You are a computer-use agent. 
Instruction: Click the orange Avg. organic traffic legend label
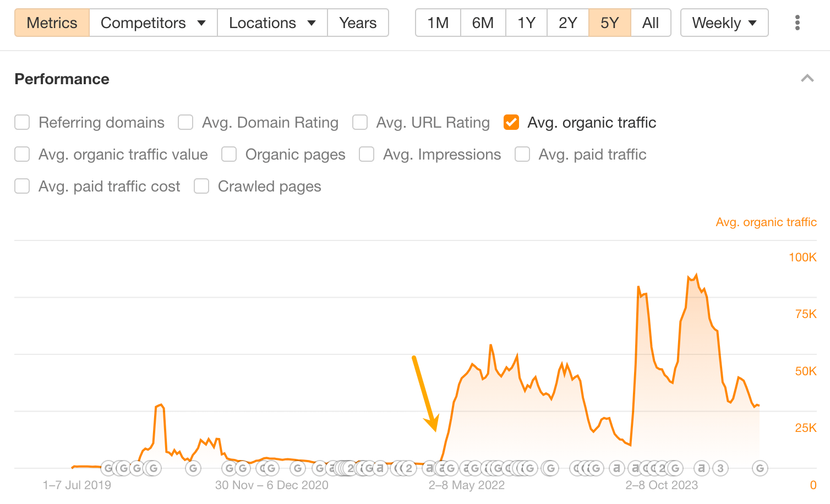click(x=766, y=222)
